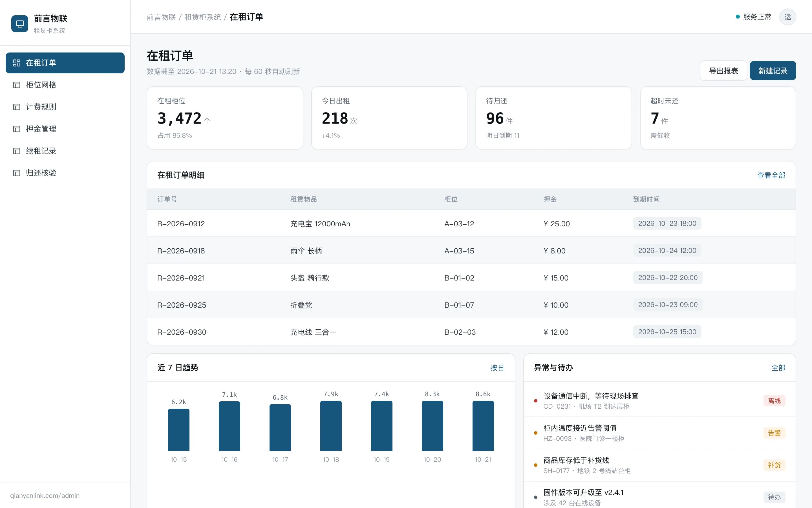Open the 设备通信中断 alert item
This screenshot has height=508, width=812.
pyautogui.click(x=660, y=401)
